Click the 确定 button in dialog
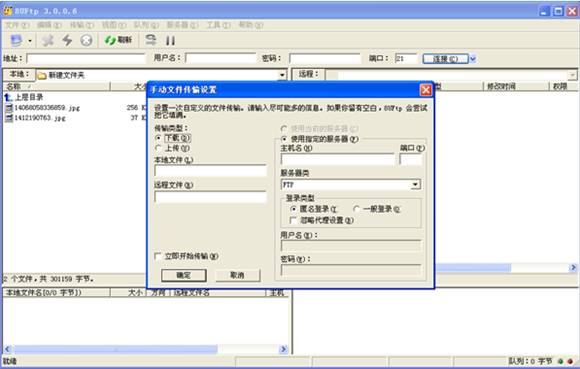Screen dimensions: 580x369 pos(183,275)
